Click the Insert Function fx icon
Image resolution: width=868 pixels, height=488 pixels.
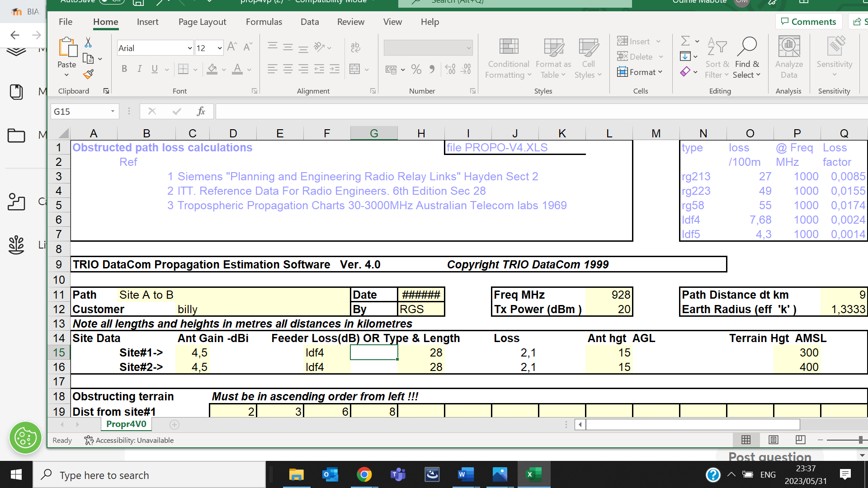click(201, 111)
